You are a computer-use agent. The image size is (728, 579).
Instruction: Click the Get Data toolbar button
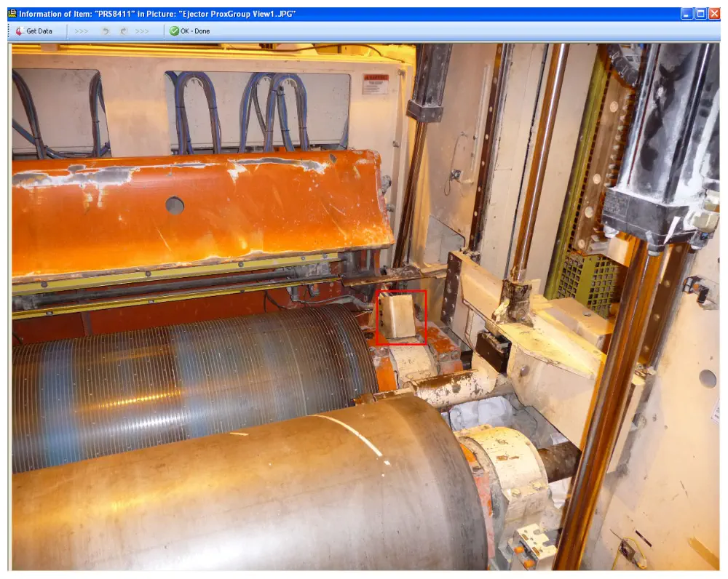click(33, 31)
